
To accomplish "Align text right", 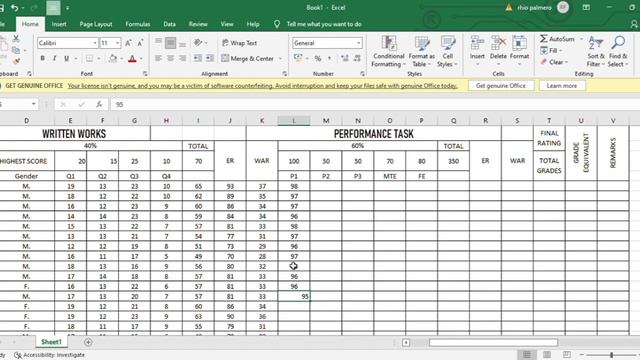I will tap(182, 58).
